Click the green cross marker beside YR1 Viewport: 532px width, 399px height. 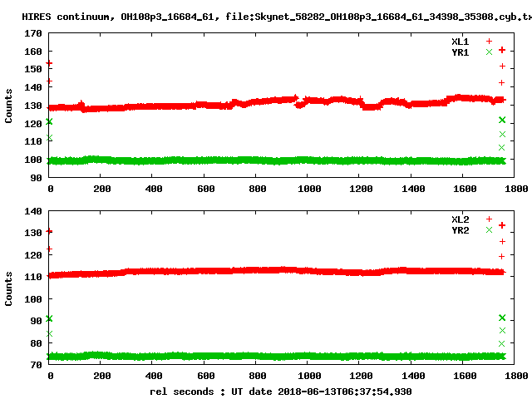489,52
